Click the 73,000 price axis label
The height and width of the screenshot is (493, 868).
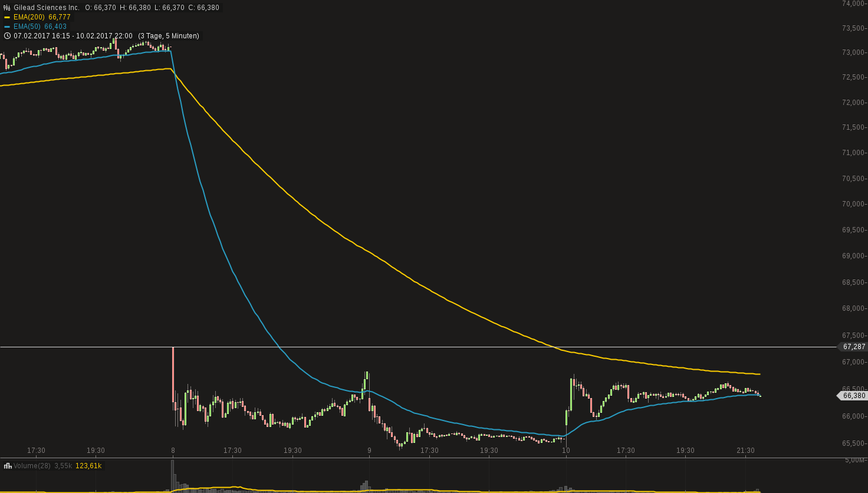[x=853, y=52]
